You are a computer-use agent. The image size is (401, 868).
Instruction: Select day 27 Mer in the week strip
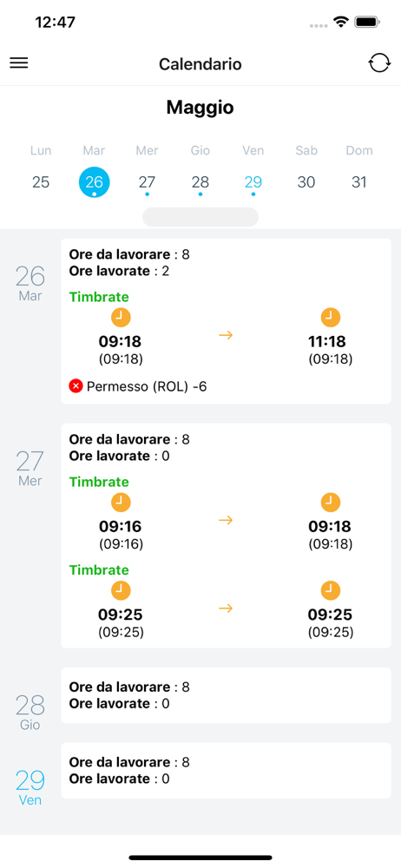[x=147, y=182]
